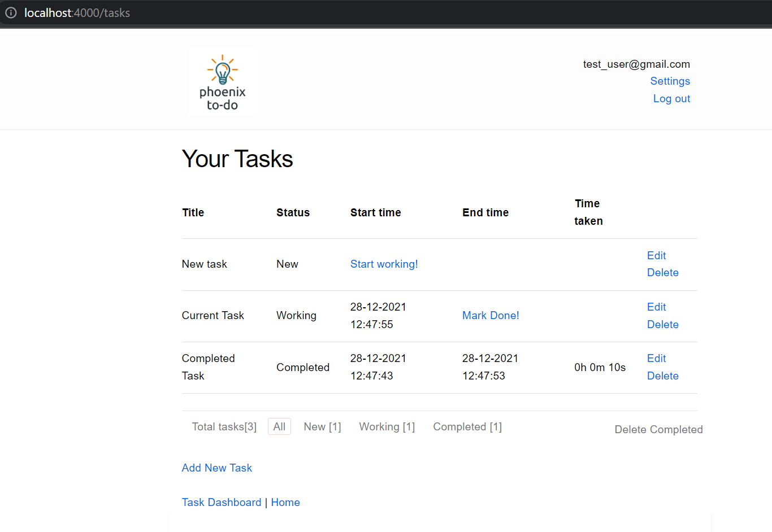
Task: Click the 0h 0m 10s time value
Action: [x=600, y=367]
